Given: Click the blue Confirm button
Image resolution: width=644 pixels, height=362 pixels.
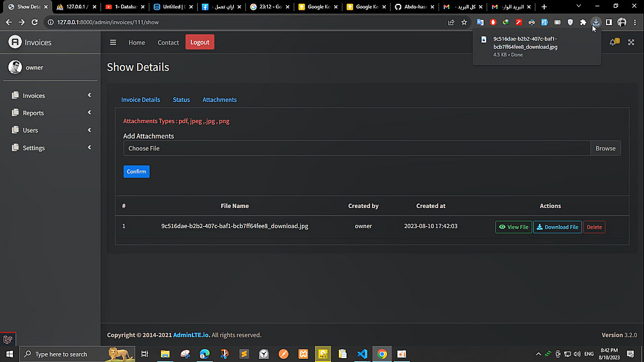Looking at the screenshot, I should tap(137, 171).
